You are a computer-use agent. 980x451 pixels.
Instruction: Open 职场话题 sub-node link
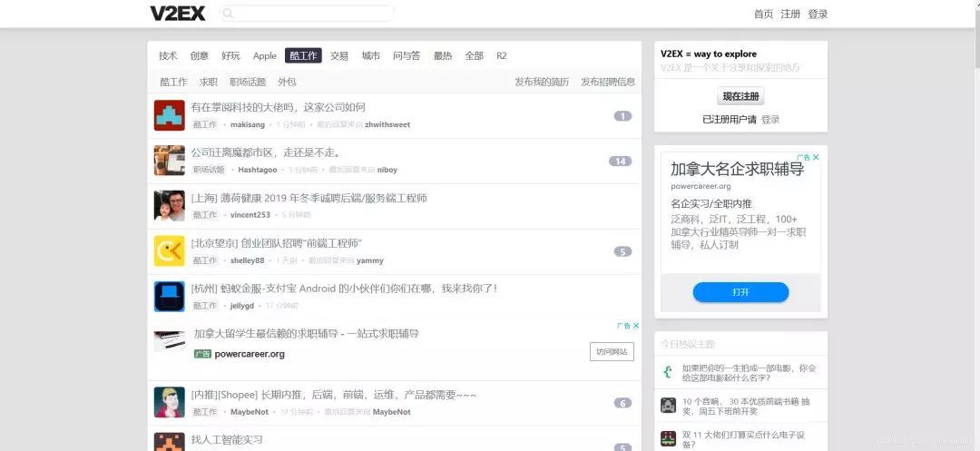(248, 82)
